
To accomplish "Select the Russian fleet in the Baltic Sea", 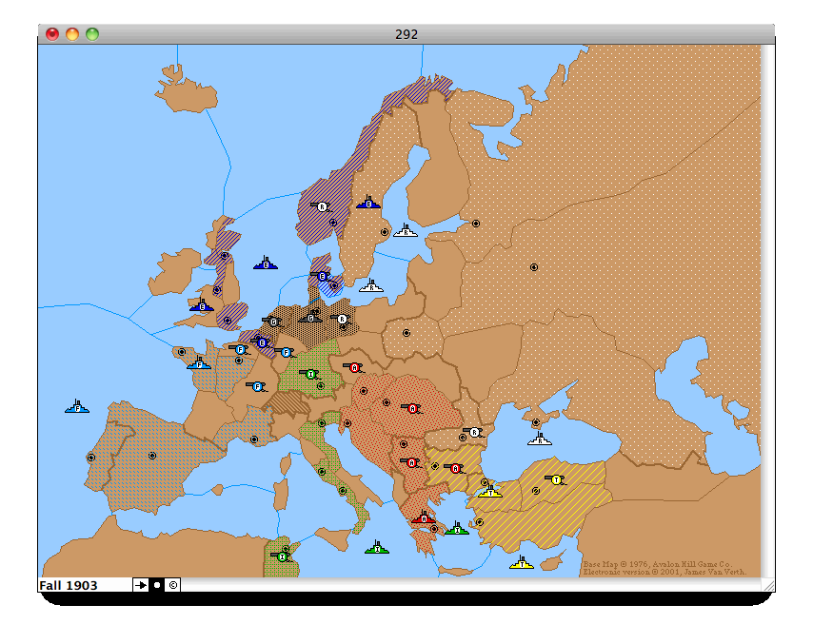I will click(371, 285).
